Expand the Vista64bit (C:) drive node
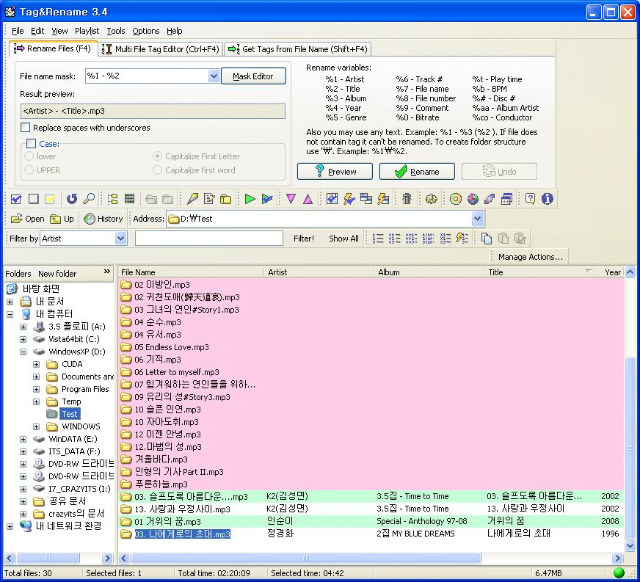Screen dimensions: 640x582 (x=23, y=339)
